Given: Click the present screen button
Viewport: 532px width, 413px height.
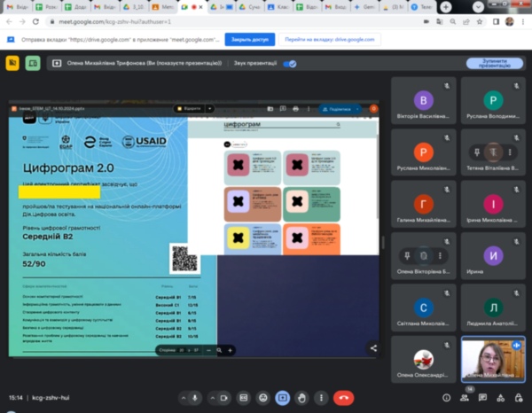Looking at the screenshot, I should click(x=282, y=398).
